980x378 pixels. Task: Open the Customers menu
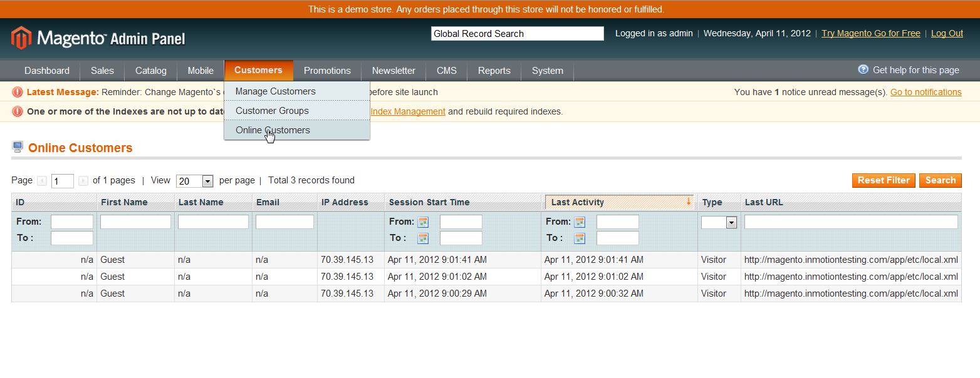pyautogui.click(x=258, y=70)
